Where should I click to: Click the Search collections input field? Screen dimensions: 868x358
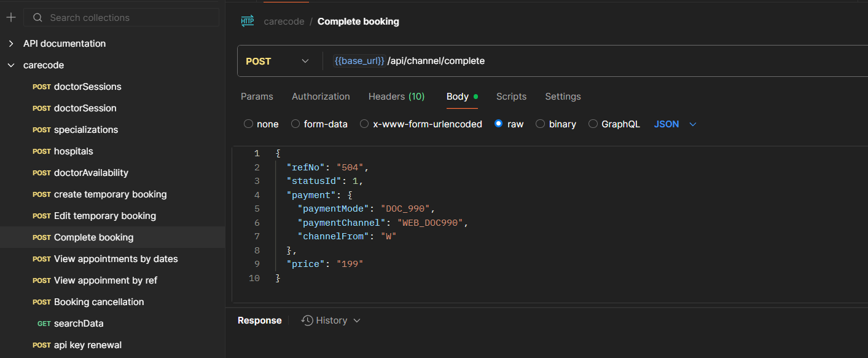(x=129, y=18)
